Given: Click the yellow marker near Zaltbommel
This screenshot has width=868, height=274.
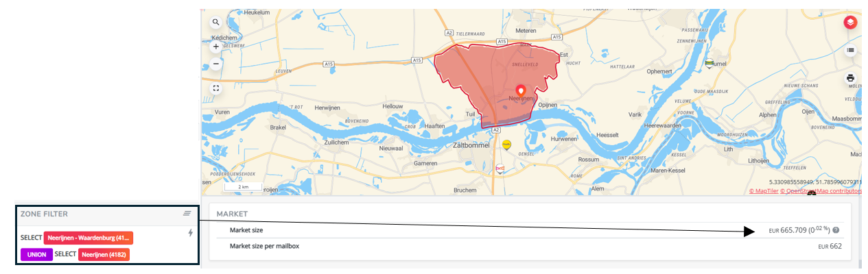Looking at the screenshot, I should pyautogui.click(x=506, y=145).
